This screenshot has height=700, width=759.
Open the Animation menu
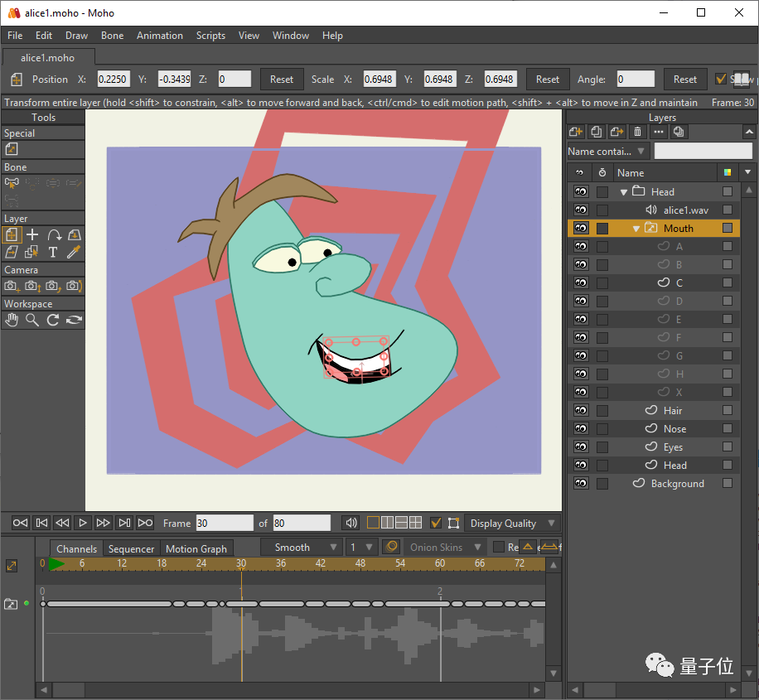pyautogui.click(x=160, y=36)
